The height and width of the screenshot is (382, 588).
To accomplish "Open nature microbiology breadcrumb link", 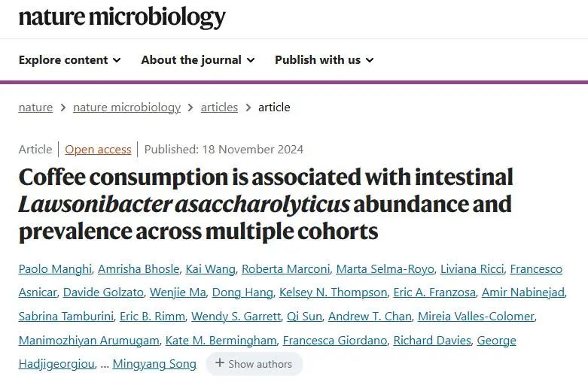I will tap(126, 108).
